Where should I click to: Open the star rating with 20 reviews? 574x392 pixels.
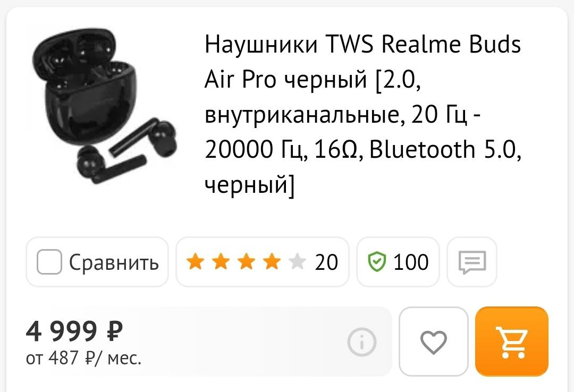263,262
